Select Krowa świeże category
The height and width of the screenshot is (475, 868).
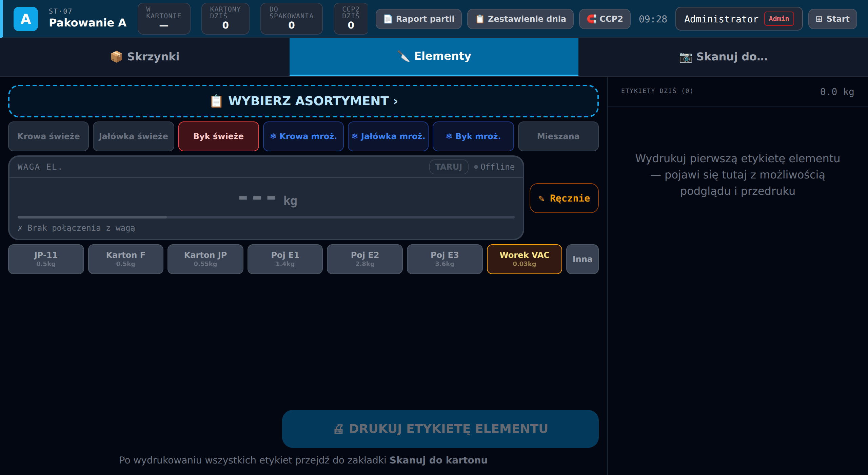48,136
